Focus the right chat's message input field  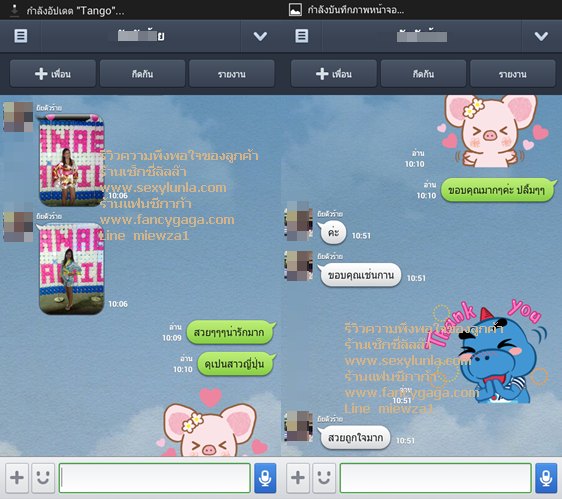pos(435,478)
